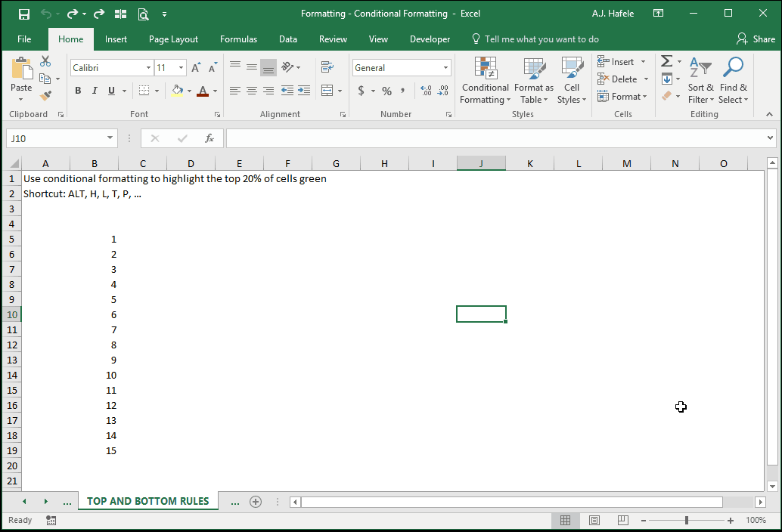The height and width of the screenshot is (532, 782).
Task: Decrease font size with the smaller A icon
Action: coord(213,68)
